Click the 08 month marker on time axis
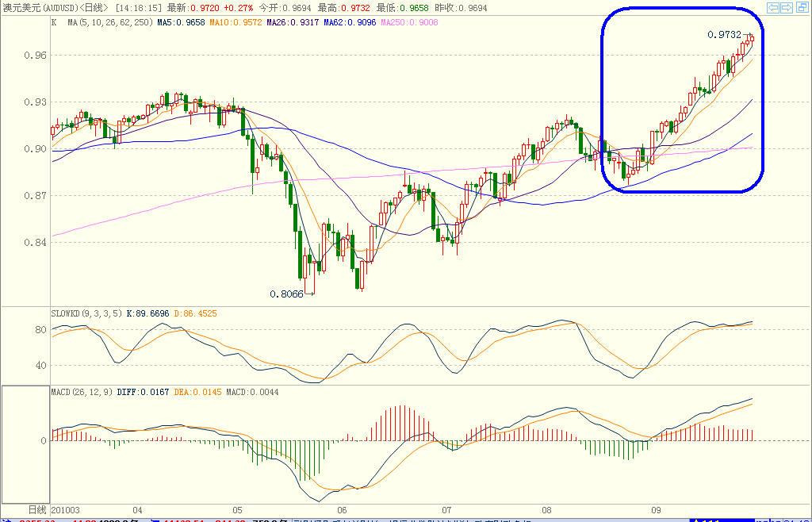The height and width of the screenshot is (522, 812). [x=546, y=510]
